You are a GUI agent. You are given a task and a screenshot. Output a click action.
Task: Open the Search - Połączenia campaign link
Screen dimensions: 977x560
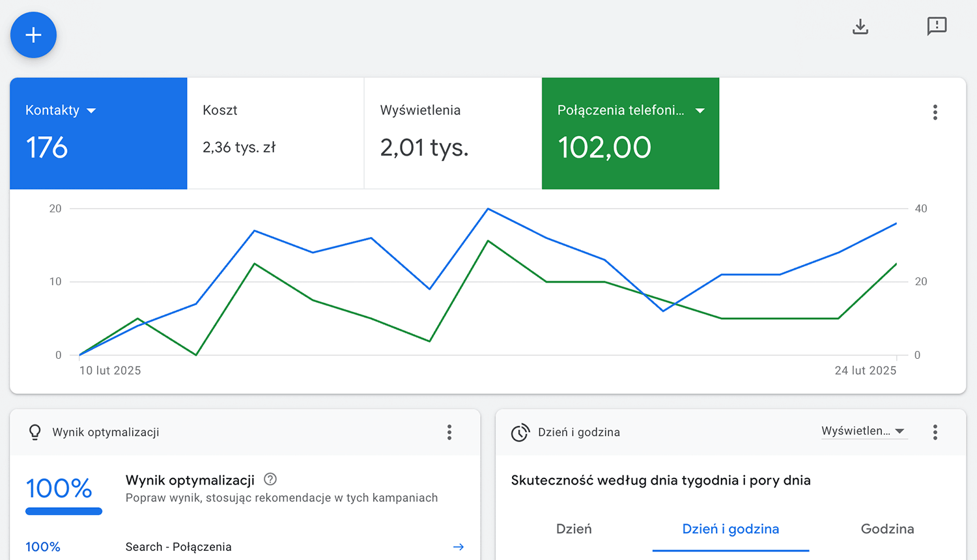178,547
